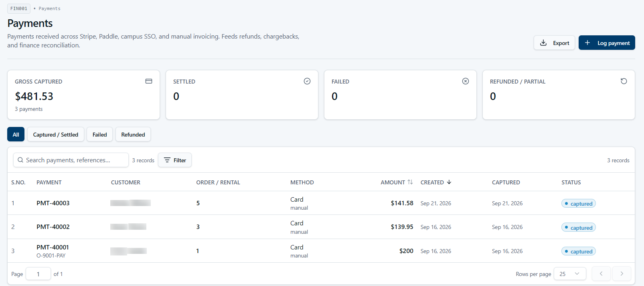This screenshot has width=644, height=286.
Task: Switch to the Failed tab
Action: [99, 134]
